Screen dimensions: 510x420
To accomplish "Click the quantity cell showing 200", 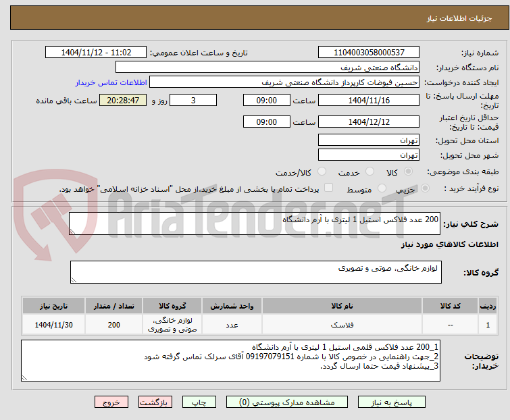I will (x=114, y=325).
